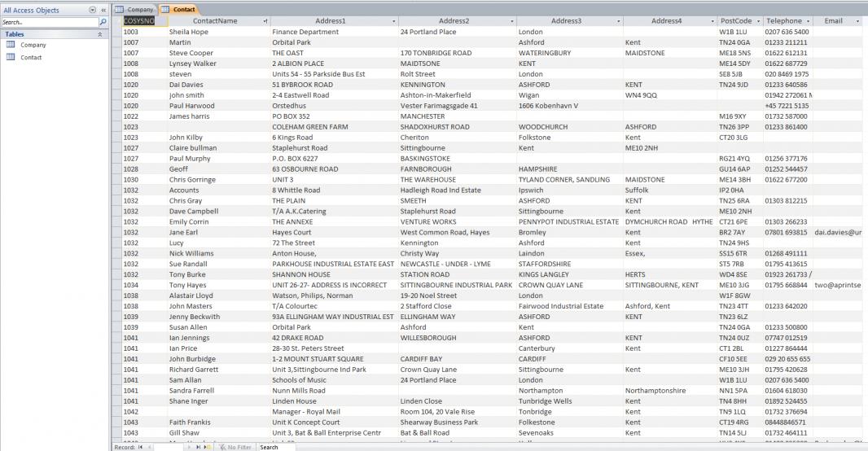Viewport: 868px width, 451px height.
Task: Go to first record button
Action: pos(141,447)
